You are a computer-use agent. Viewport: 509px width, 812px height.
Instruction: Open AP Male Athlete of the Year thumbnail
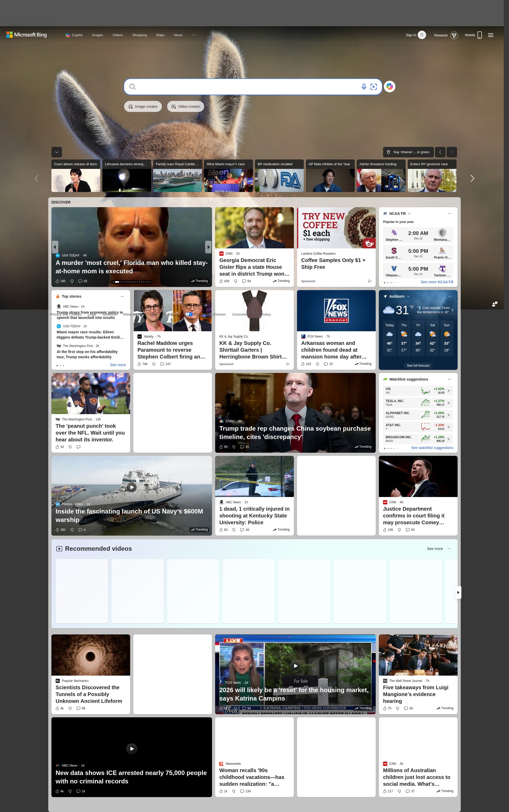(330, 176)
